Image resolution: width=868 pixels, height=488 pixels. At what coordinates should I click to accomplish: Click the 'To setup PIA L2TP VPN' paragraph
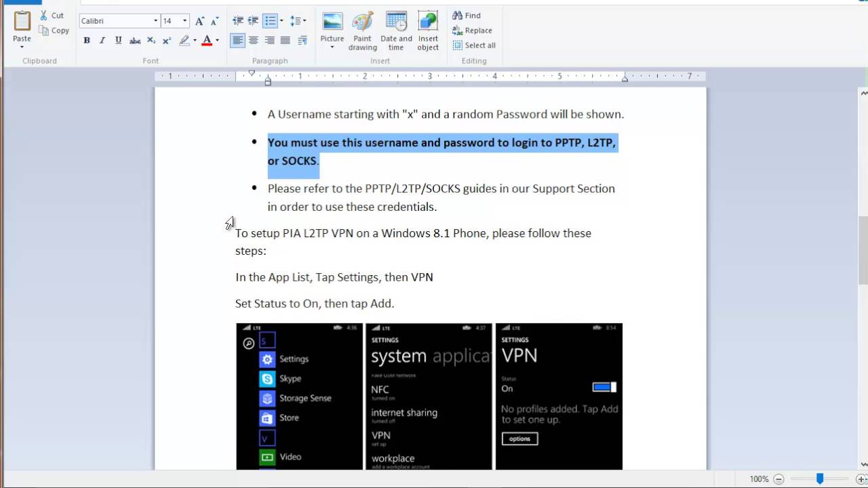[x=413, y=242]
